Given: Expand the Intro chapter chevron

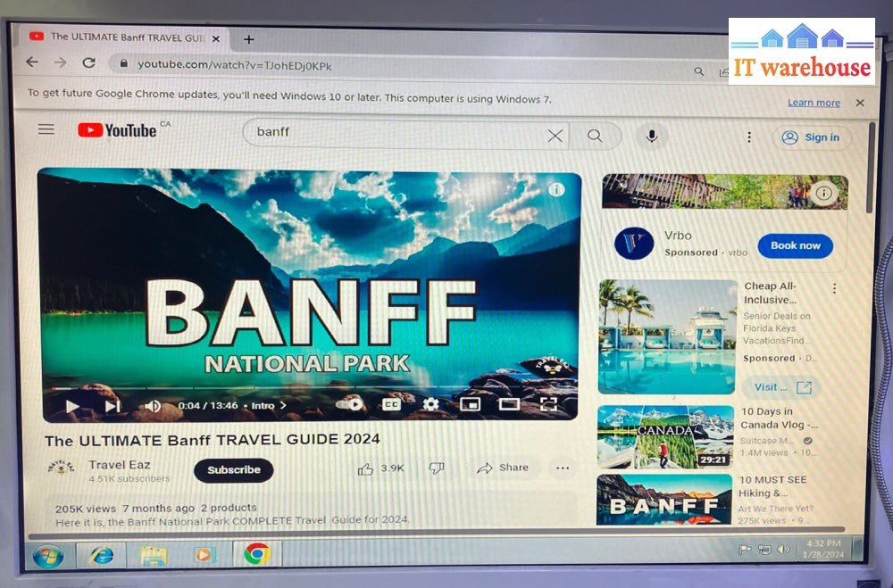Looking at the screenshot, I should click(284, 405).
